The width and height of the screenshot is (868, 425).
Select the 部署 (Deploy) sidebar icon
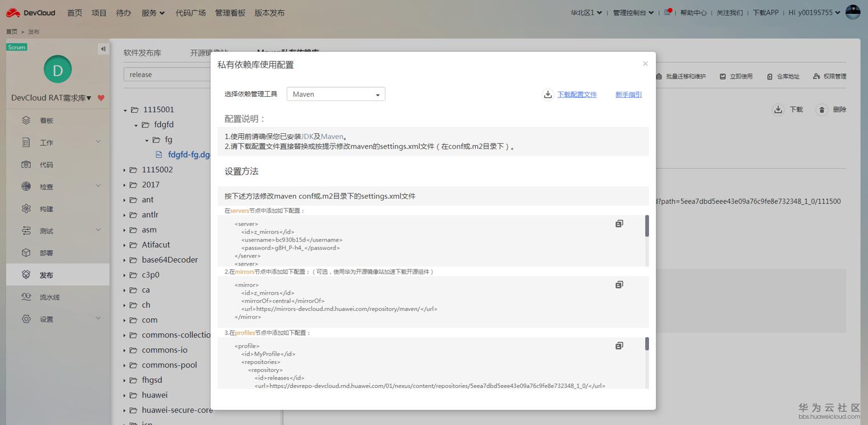click(x=26, y=252)
